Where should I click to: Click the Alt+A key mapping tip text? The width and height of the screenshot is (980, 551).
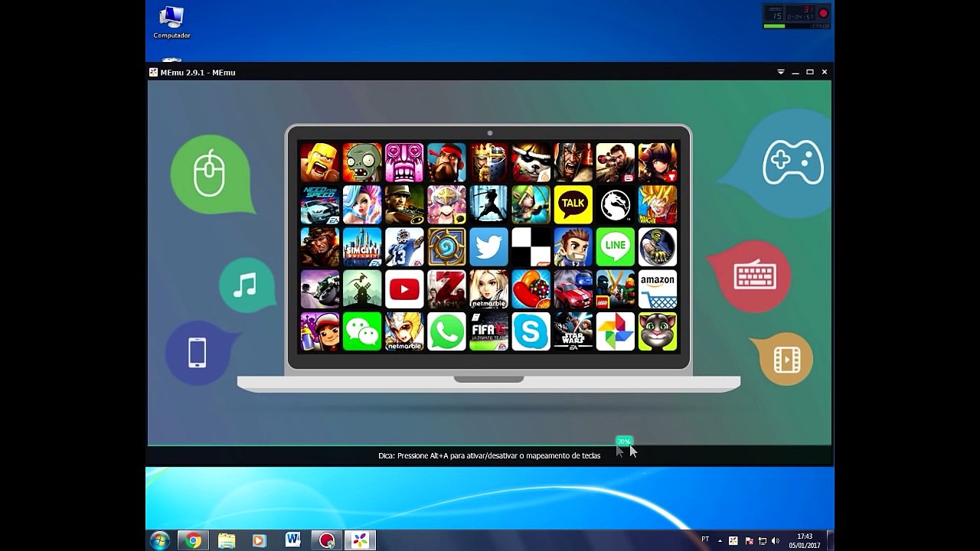[489, 455]
